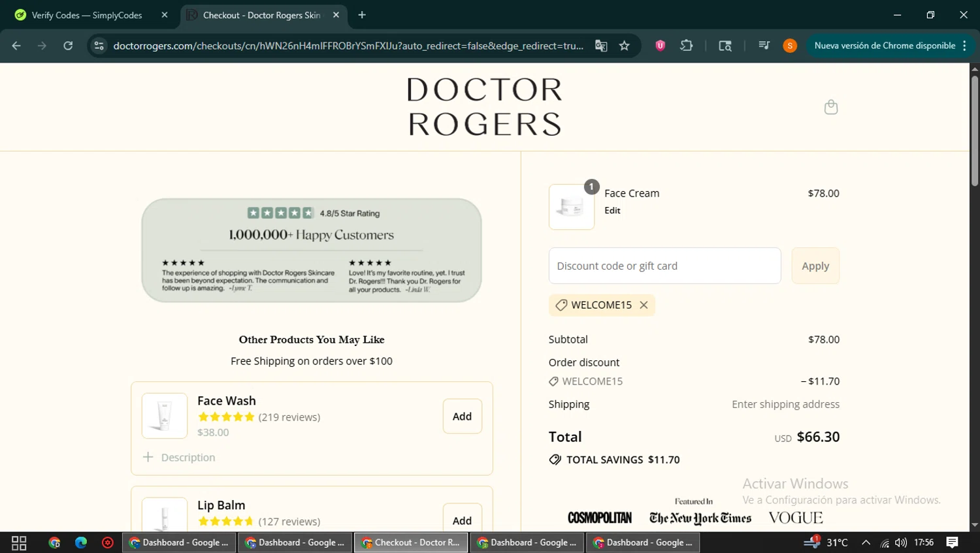
Task: Click the 17:56 system clock
Action: [924, 543]
